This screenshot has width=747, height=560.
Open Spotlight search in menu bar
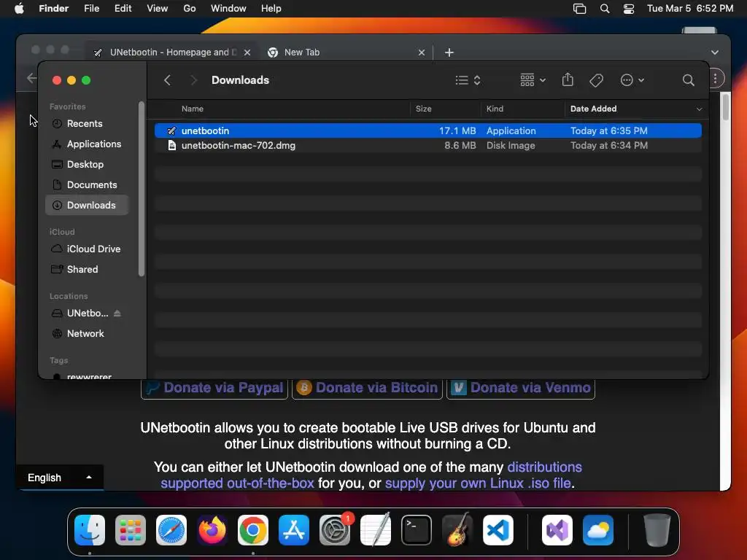point(605,9)
